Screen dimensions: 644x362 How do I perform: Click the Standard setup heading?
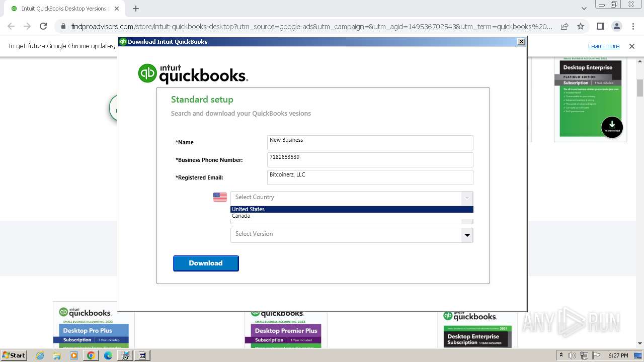click(x=202, y=100)
